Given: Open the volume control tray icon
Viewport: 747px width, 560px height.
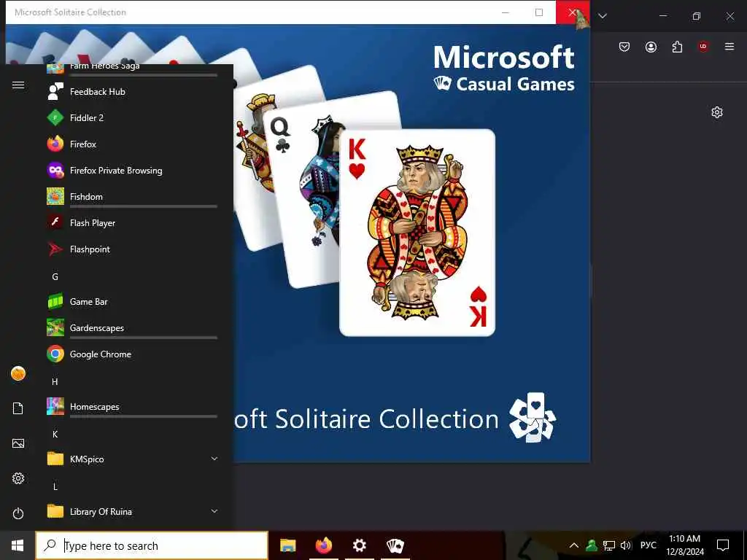Looking at the screenshot, I should coord(625,545).
